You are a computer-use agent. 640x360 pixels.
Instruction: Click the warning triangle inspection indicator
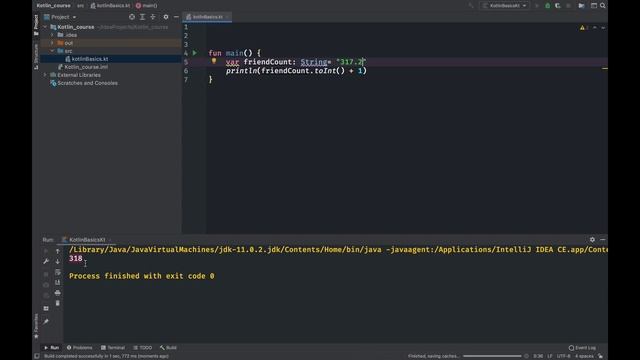tap(582, 28)
